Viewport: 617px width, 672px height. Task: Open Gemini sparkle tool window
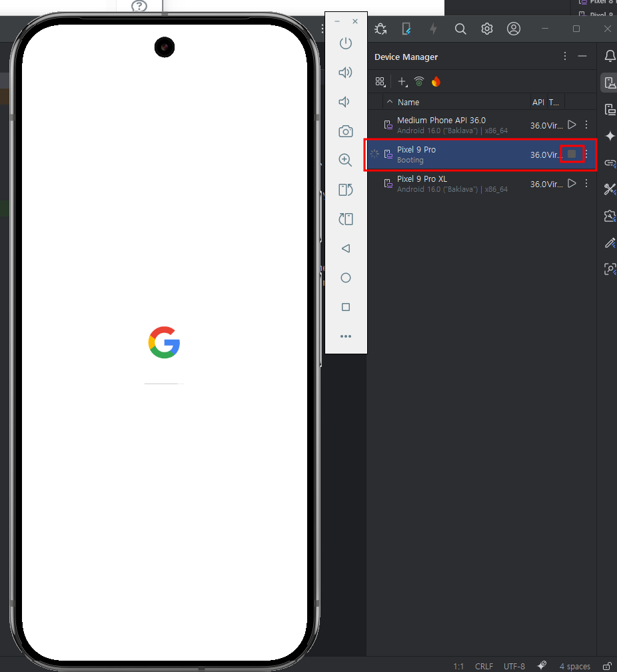pos(610,136)
